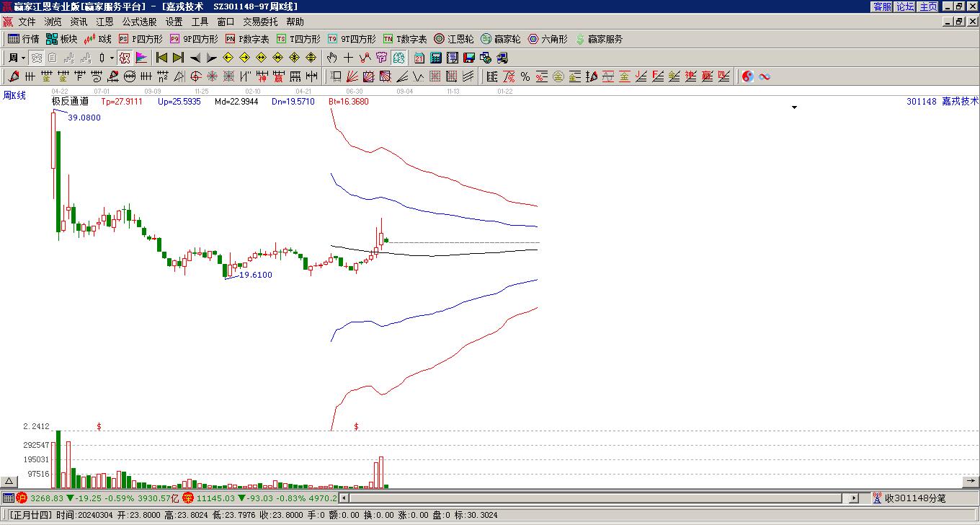Select the hand pan tool
Viewport: 980px width, 525px height.
pyautogui.click(x=332, y=58)
